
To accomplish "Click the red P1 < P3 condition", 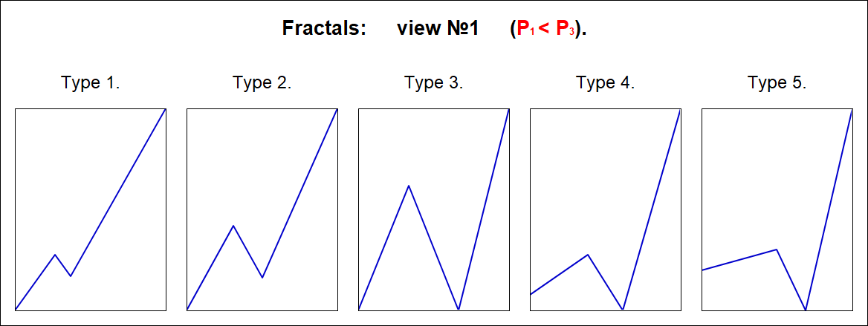I will click(x=546, y=30).
